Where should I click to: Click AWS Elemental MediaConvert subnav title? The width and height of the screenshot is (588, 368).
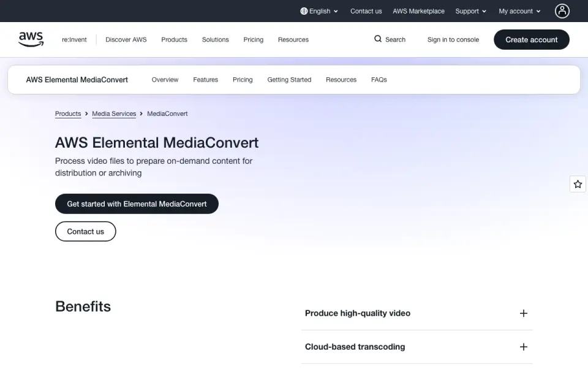[x=77, y=80]
